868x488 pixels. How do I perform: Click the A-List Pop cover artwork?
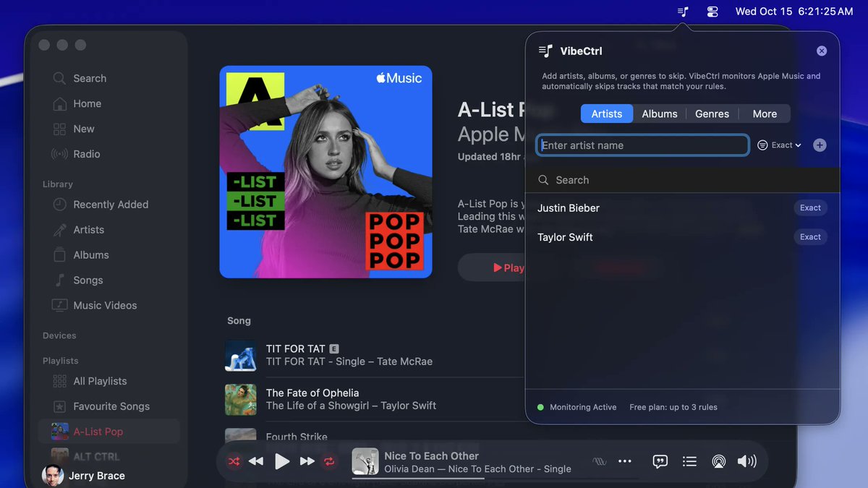pyautogui.click(x=326, y=172)
